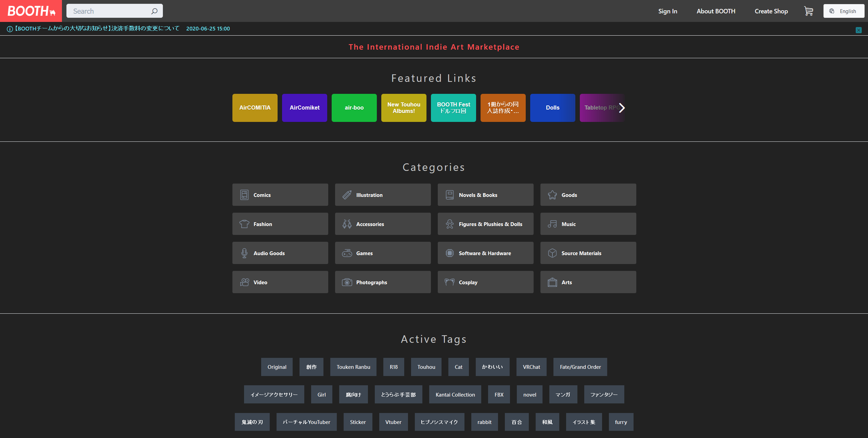Click the Source Materials cube icon
Image resolution: width=868 pixels, height=438 pixels.
[x=552, y=253]
